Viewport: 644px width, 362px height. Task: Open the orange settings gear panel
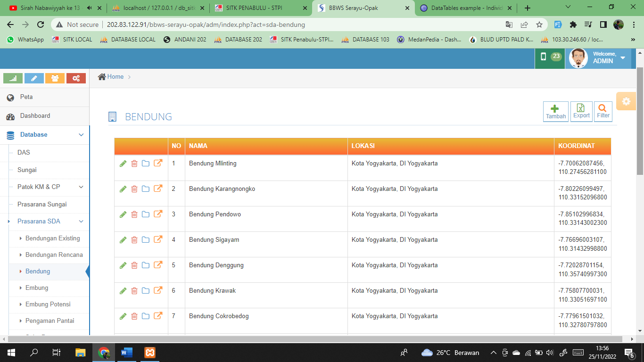coord(626,101)
